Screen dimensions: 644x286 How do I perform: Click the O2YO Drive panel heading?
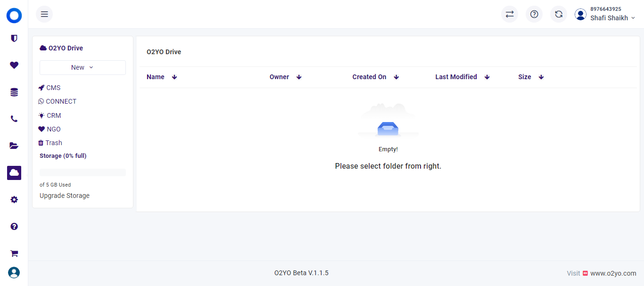coord(66,48)
